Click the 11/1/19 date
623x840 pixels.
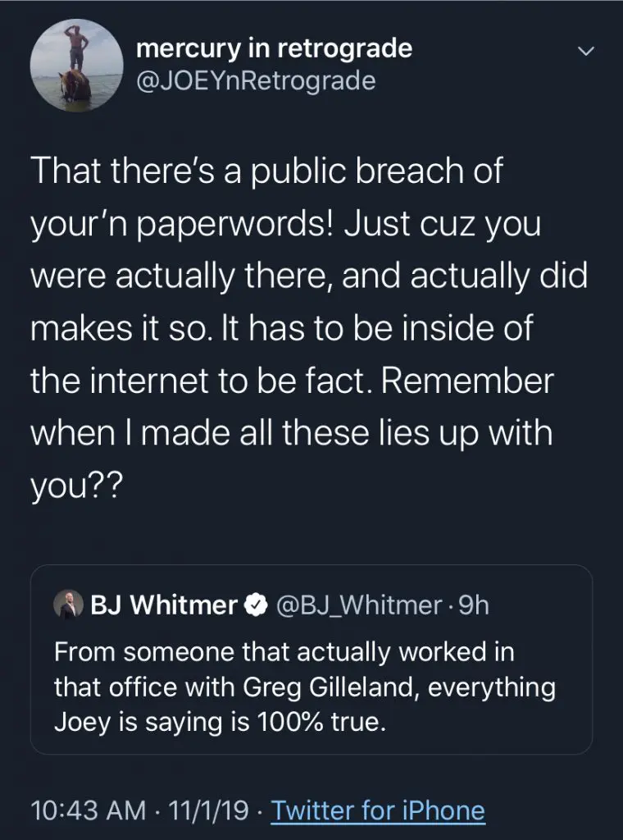point(207,811)
